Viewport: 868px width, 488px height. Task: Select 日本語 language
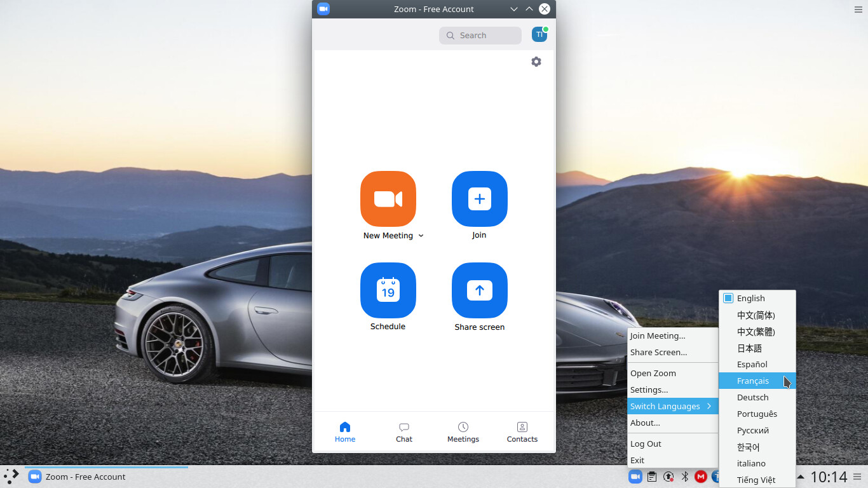[757, 348]
